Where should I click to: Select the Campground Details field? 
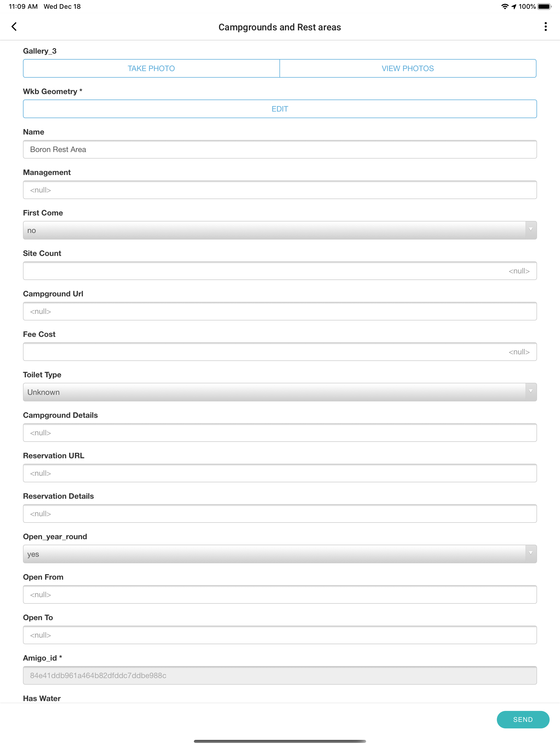coord(280,433)
